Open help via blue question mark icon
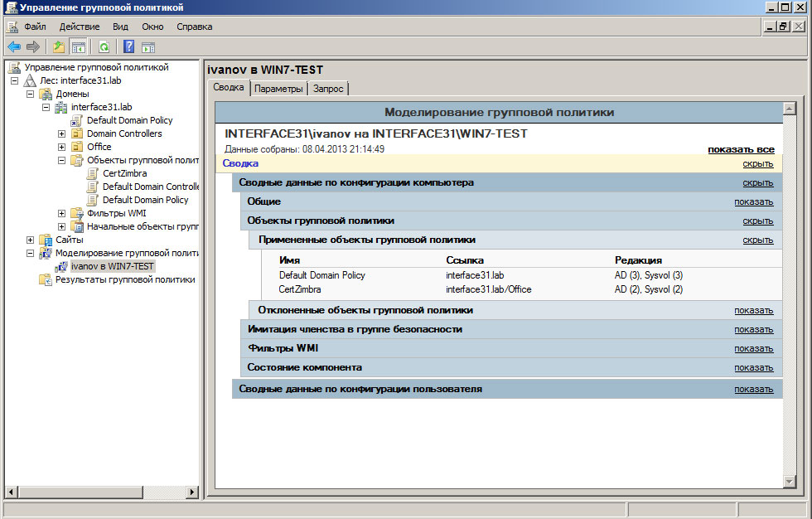Image resolution: width=812 pixels, height=519 pixels. [x=129, y=46]
